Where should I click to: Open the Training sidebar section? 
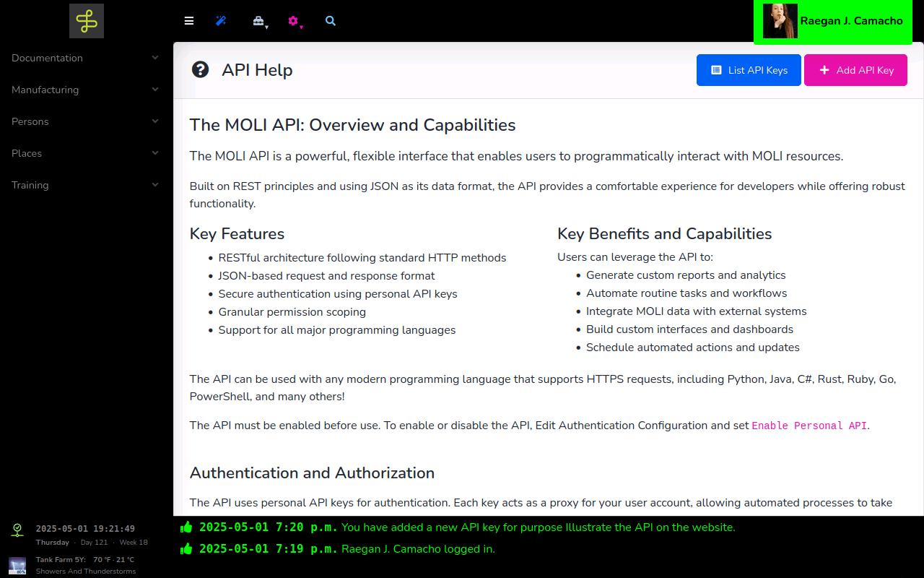click(x=85, y=185)
